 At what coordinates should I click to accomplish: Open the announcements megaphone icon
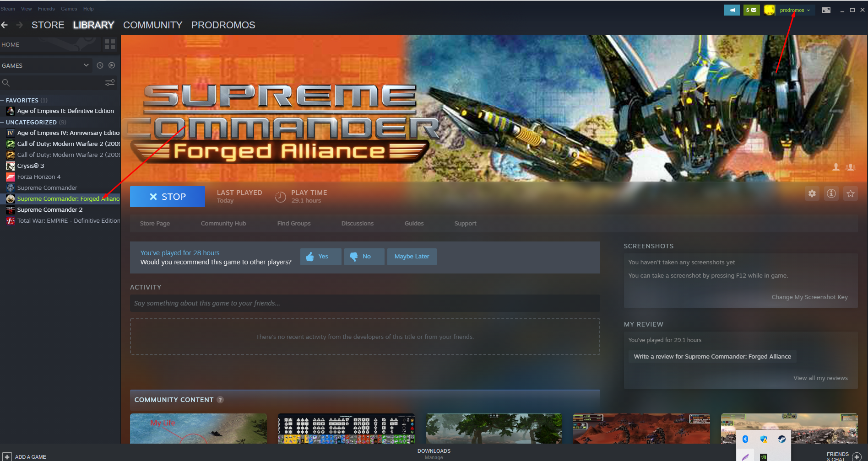coord(732,10)
